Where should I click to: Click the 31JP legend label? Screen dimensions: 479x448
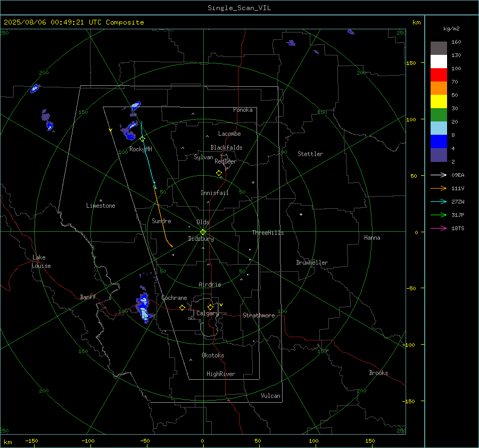coord(458,215)
